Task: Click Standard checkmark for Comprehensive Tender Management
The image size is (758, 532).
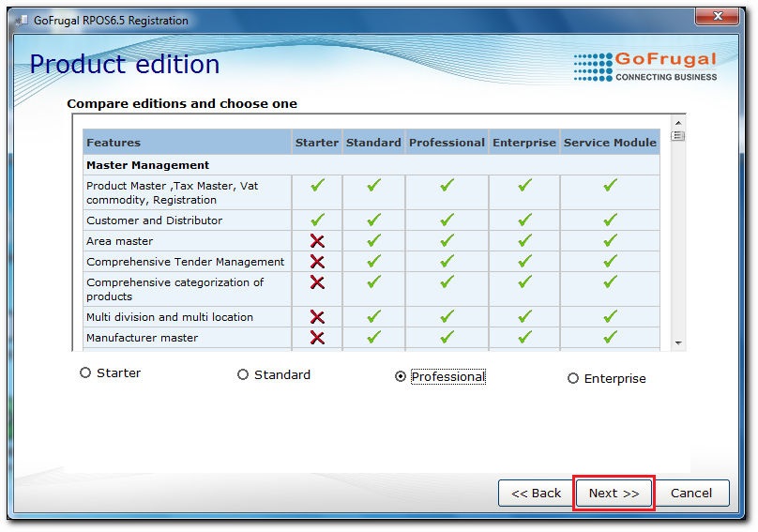Action: pyautogui.click(x=373, y=262)
